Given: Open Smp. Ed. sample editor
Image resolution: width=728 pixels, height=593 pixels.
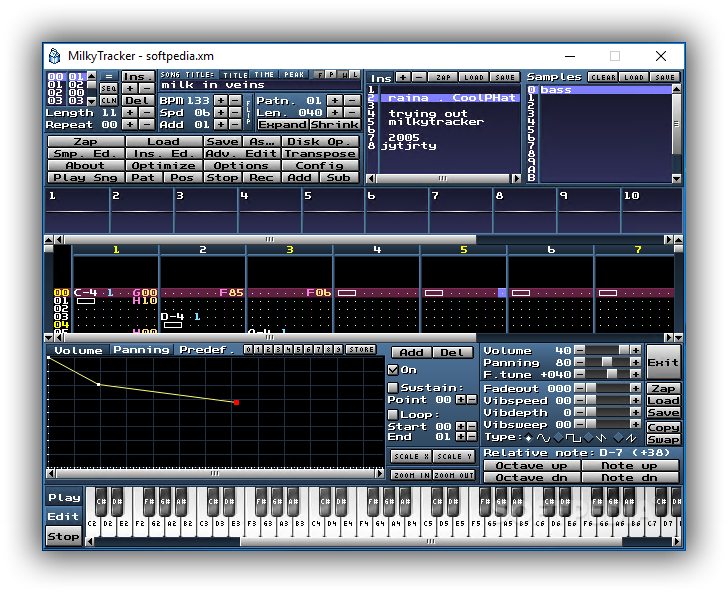Looking at the screenshot, I should point(85,154).
